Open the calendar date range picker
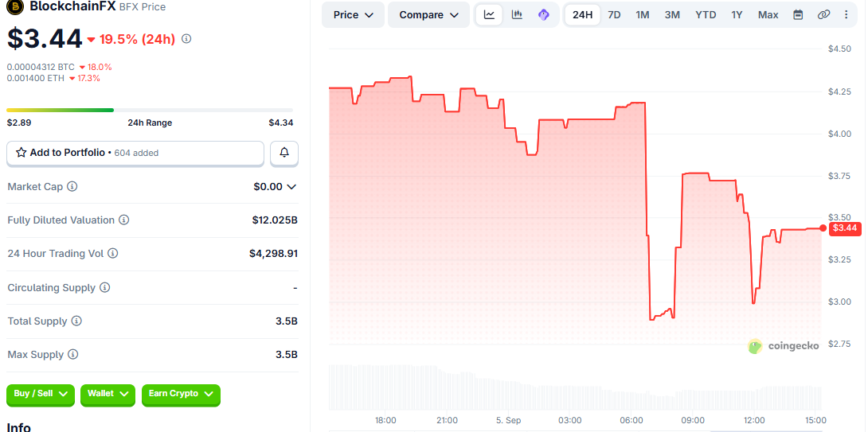The height and width of the screenshot is (432, 868). coord(798,15)
